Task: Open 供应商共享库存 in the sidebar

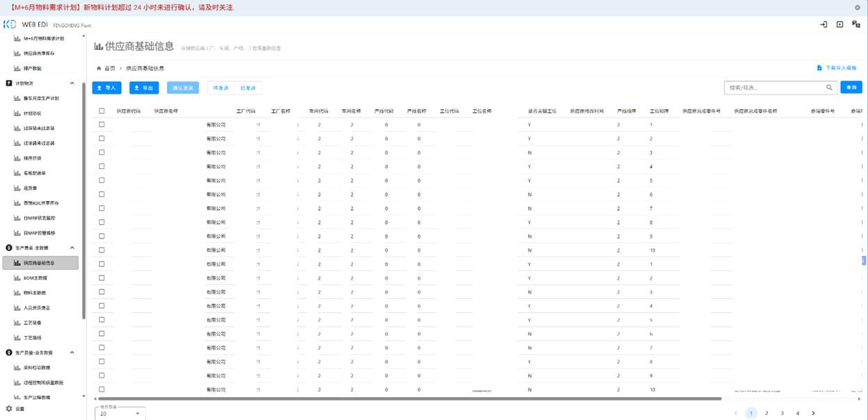Action: [x=39, y=54]
